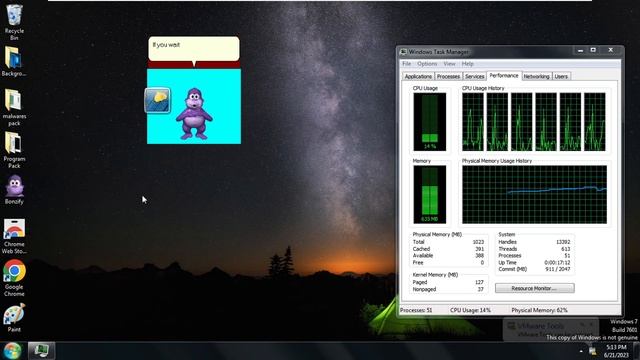This screenshot has width=640, height=360.
Task: Launch the Bonzify desktop shortcut
Action: pyautogui.click(x=14, y=189)
